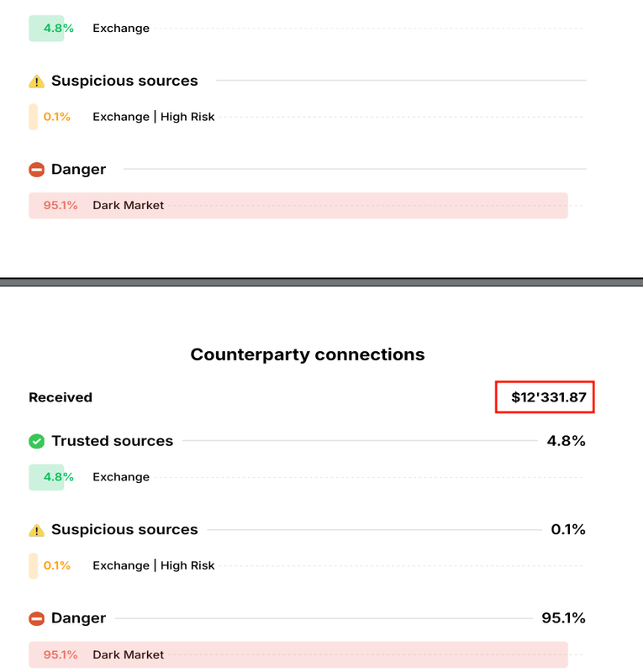Click the received amount $12'331.87
This screenshot has height=672, width=643.
[x=548, y=397]
